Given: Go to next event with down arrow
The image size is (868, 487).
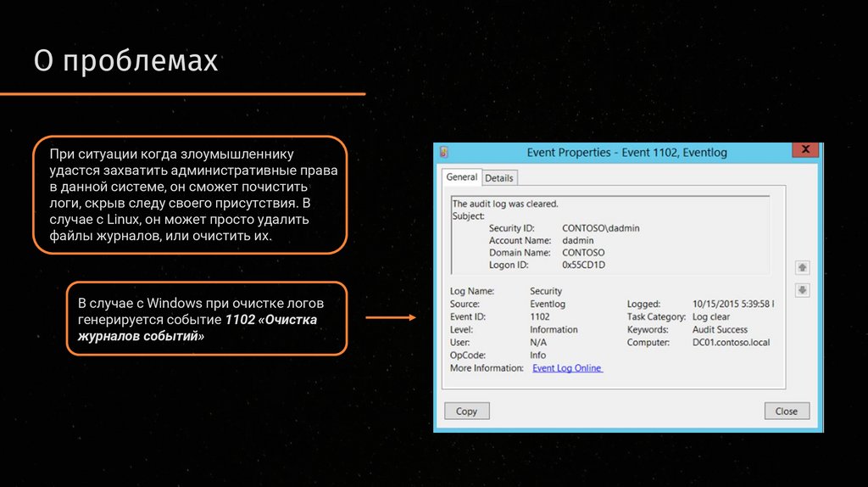Looking at the screenshot, I should [x=802, y=290].
